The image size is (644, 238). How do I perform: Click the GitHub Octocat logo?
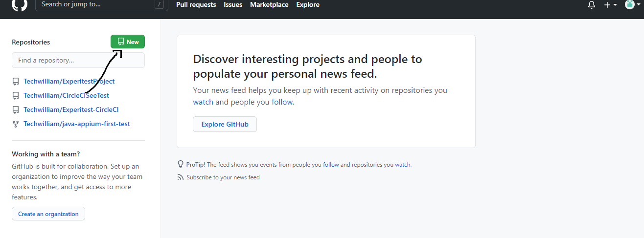click(19, 4)
